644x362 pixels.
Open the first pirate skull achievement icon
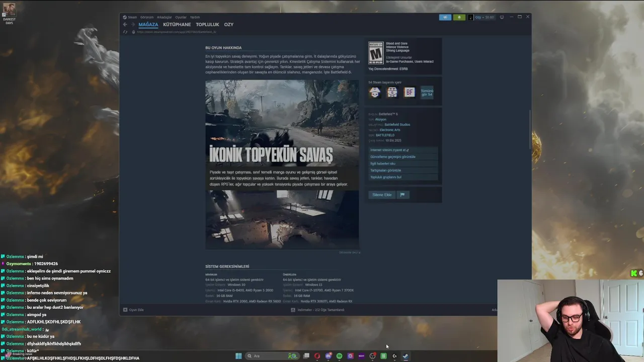click(375, 92)
